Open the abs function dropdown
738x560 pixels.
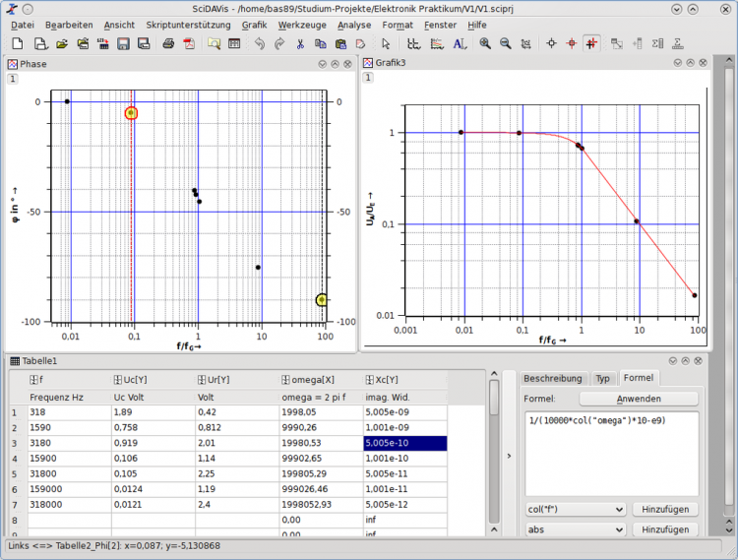tap(575, 529)
